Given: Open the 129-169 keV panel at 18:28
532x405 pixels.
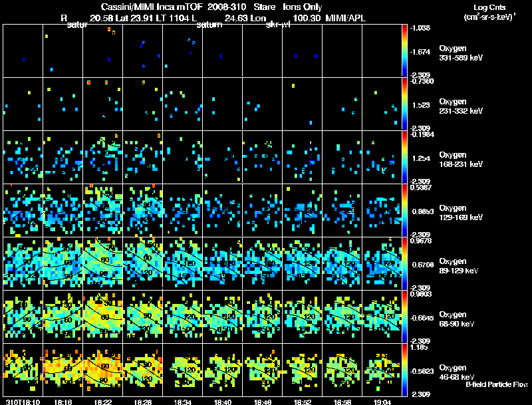Looking at the screenshot, I should 143,210.
